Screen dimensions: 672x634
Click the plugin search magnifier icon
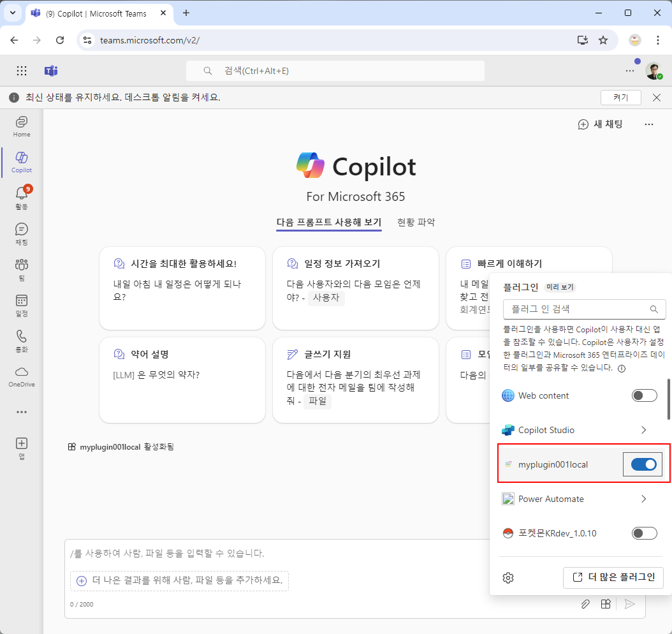click(654, 309)
